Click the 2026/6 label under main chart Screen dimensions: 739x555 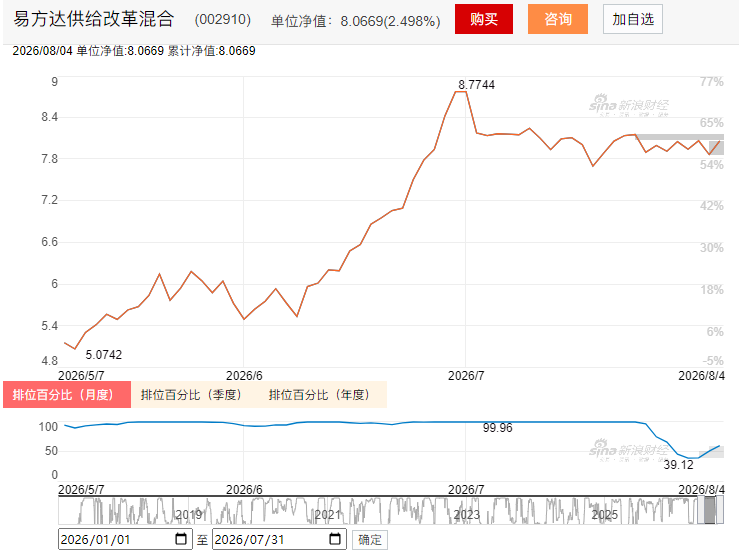point(244,376)
